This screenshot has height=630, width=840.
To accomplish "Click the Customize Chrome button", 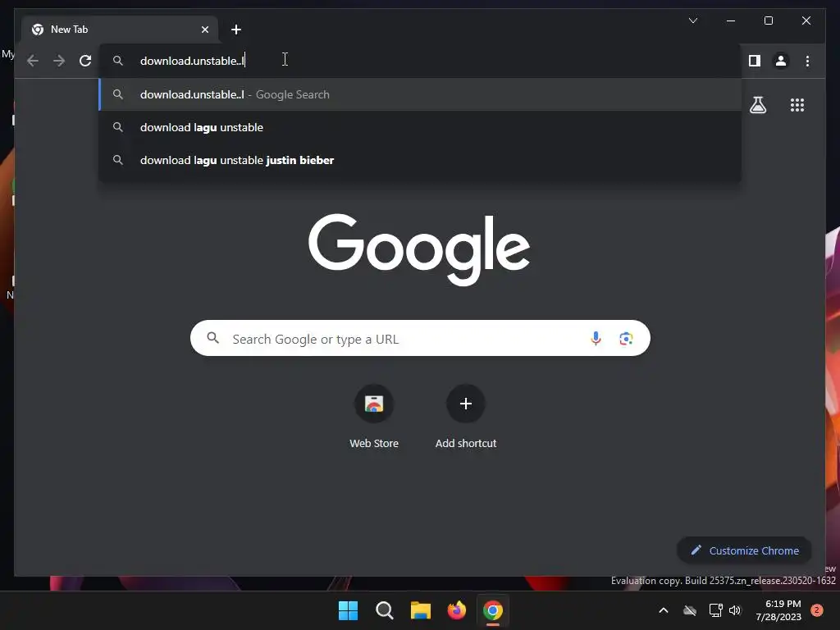I will [x=744, y=550].
